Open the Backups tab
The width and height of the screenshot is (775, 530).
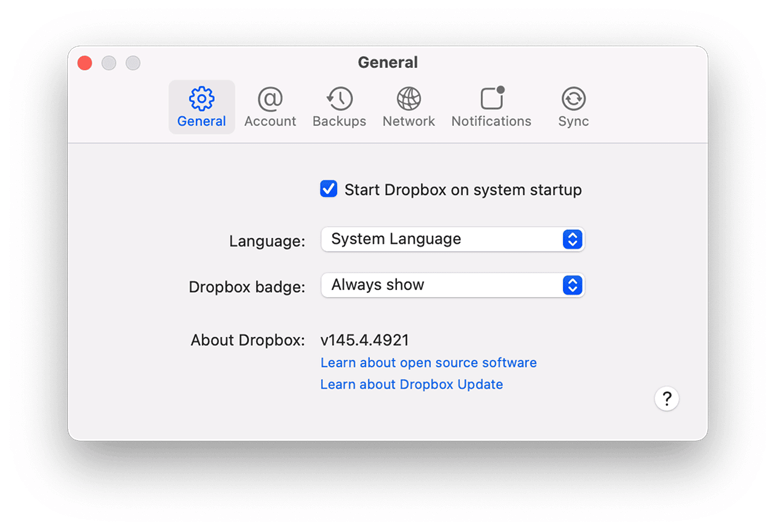[x=339, y=107]
